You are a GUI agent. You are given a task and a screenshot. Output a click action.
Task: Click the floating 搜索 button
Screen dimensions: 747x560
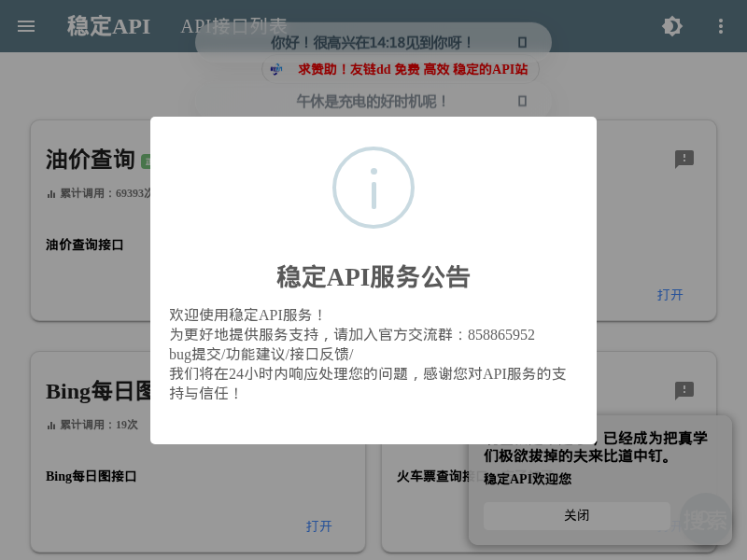705,520
